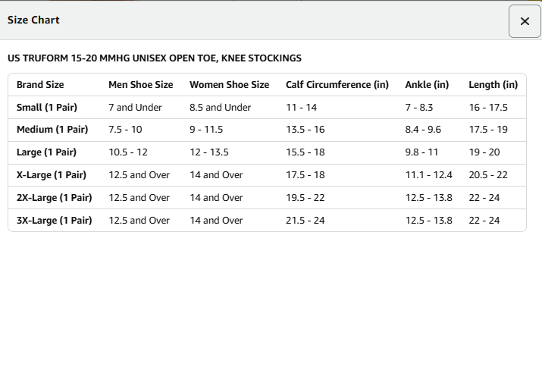Viewport: 542px width, 392px height.
Task: Click '14 and Over' in the 3X-Large row
Action: 216,220
